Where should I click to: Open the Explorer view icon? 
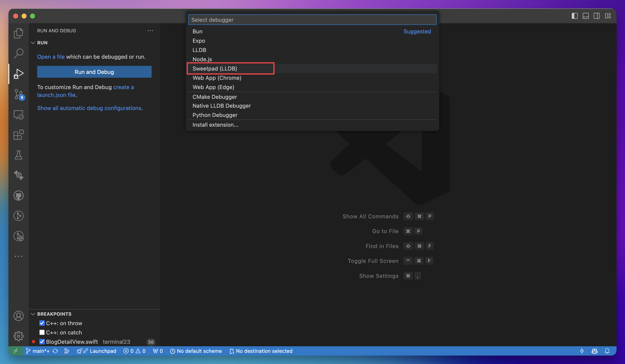click(x=18, y=33)
